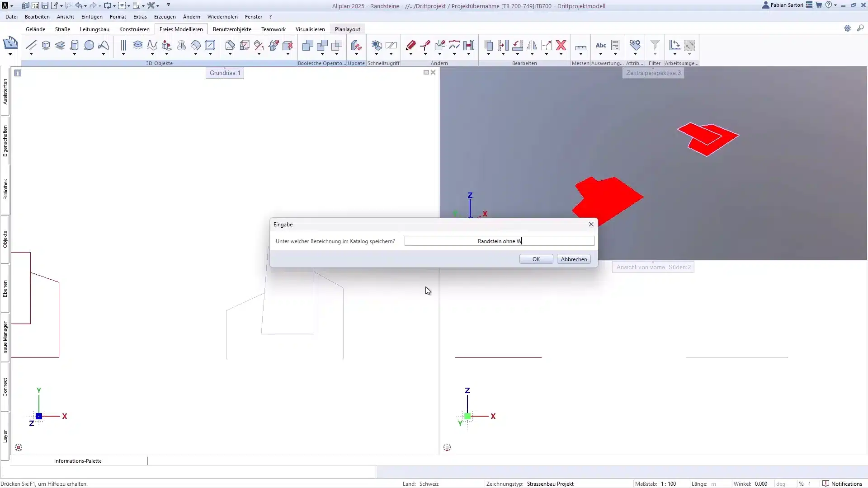Select the Filter funnel icon in the toolbar
The image size is (868, 488).
[x=655, y=45]
